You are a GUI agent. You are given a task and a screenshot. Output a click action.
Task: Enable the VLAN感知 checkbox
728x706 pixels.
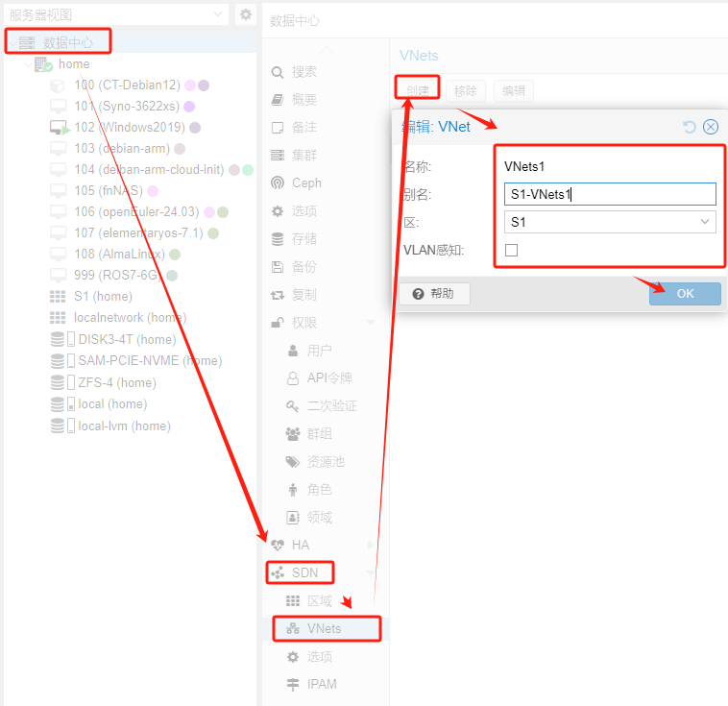tap(511, 251)
